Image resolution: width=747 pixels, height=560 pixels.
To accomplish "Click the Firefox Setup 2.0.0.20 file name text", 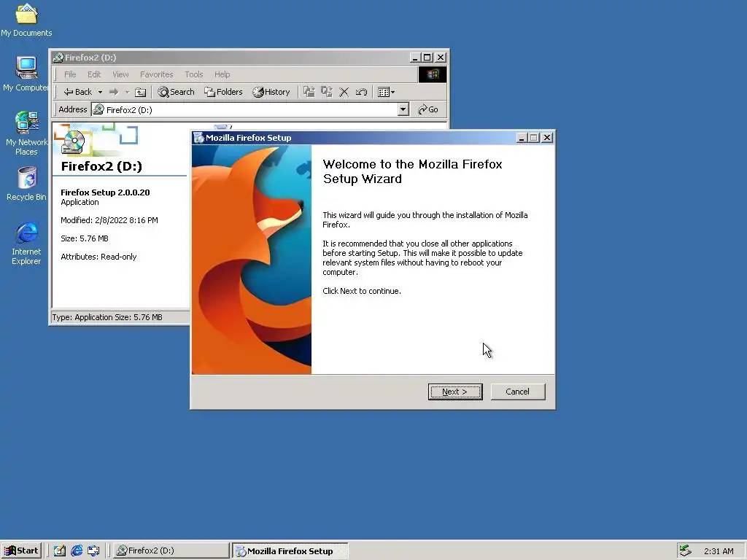I will [x=105, y=192].
